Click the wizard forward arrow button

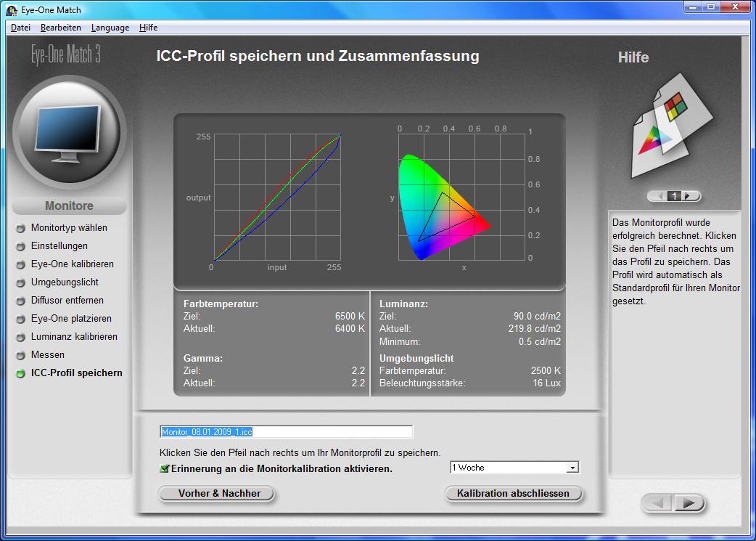click(x=689, y=503)
